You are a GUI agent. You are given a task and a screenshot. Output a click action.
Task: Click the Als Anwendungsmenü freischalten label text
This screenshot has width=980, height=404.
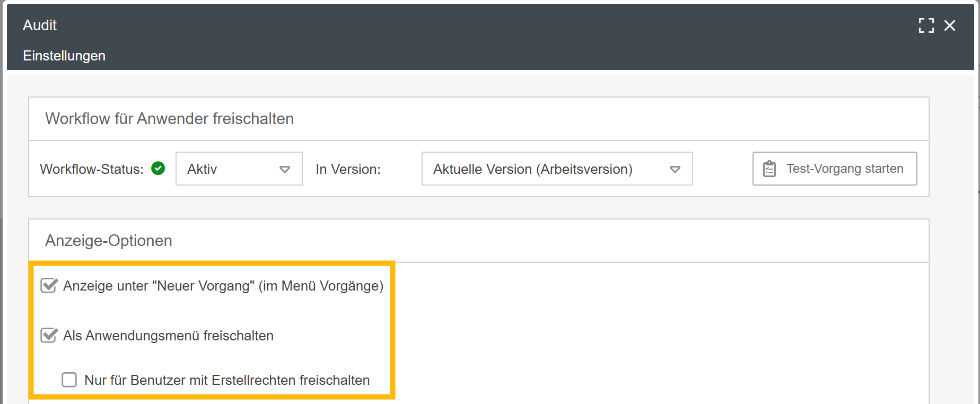(168, 336)
